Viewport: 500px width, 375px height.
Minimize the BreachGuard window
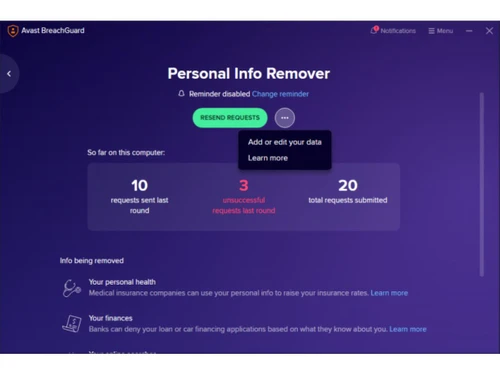(x=469, y=31)
